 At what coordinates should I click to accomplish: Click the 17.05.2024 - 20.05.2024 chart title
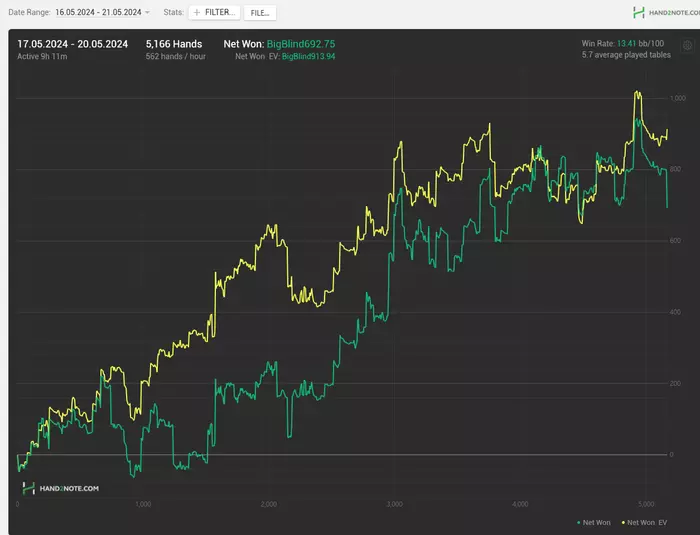point(72,44)
